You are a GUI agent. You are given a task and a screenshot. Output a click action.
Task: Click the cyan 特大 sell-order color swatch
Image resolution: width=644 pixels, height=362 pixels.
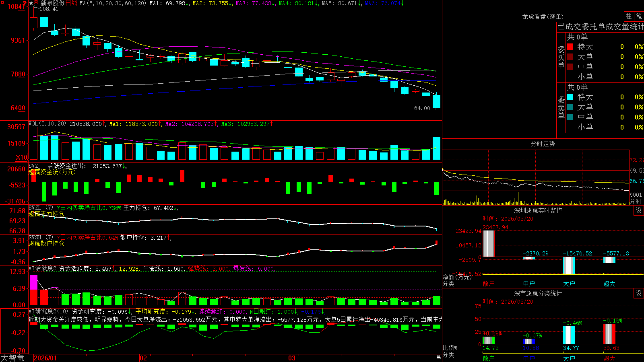[570, 97]
